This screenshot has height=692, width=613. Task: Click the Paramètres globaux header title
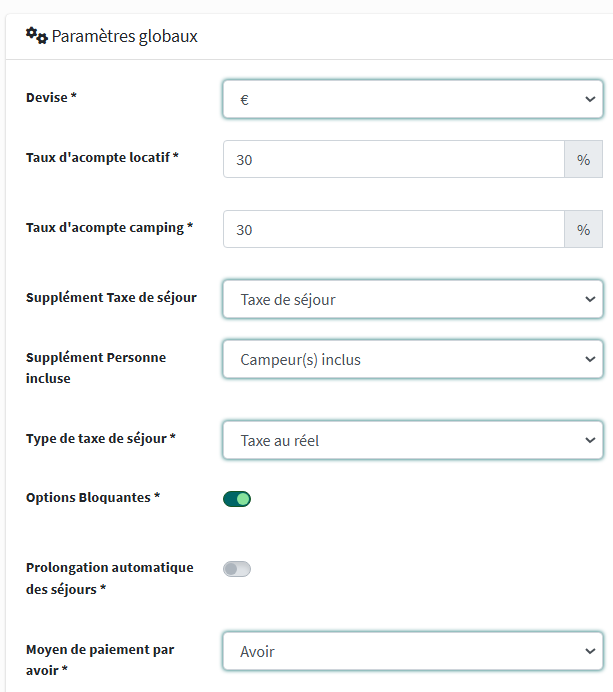click(x=124, y=36)
